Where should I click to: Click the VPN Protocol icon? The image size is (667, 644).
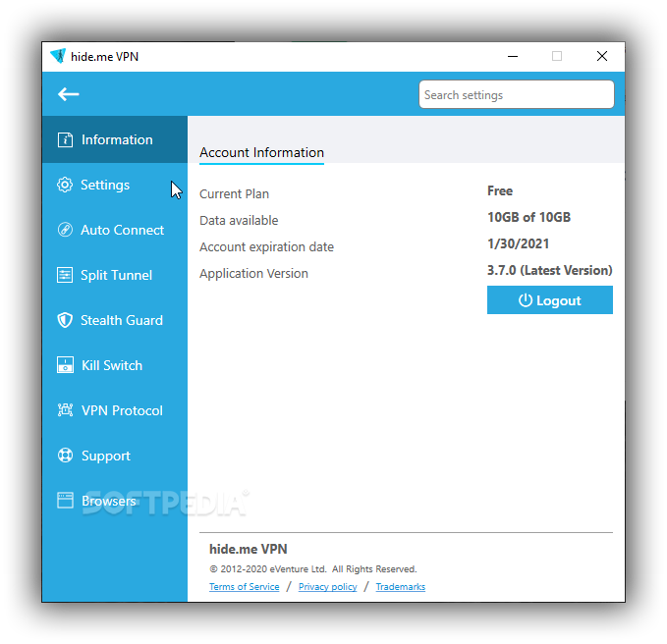tap(65, 409)
